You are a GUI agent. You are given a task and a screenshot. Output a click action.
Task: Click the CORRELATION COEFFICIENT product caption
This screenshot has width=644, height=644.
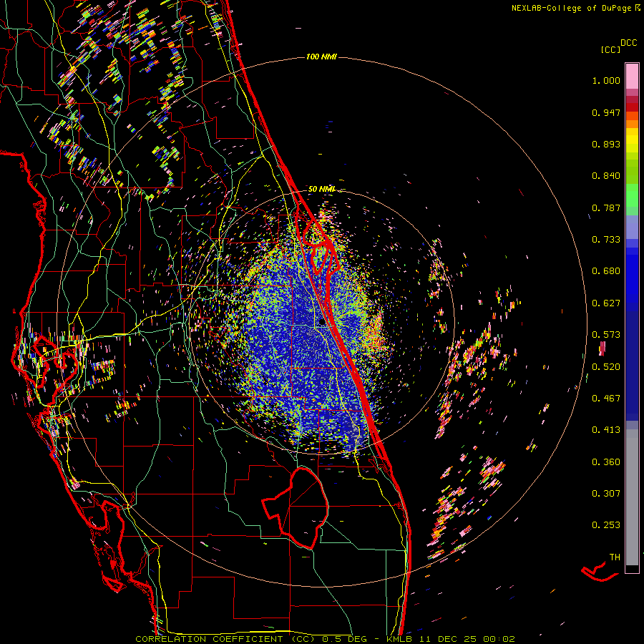[x=325, y=639]
